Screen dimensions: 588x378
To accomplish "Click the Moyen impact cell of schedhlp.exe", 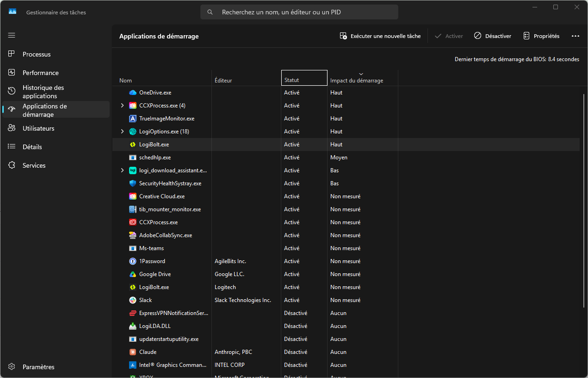I will point(339,157).
